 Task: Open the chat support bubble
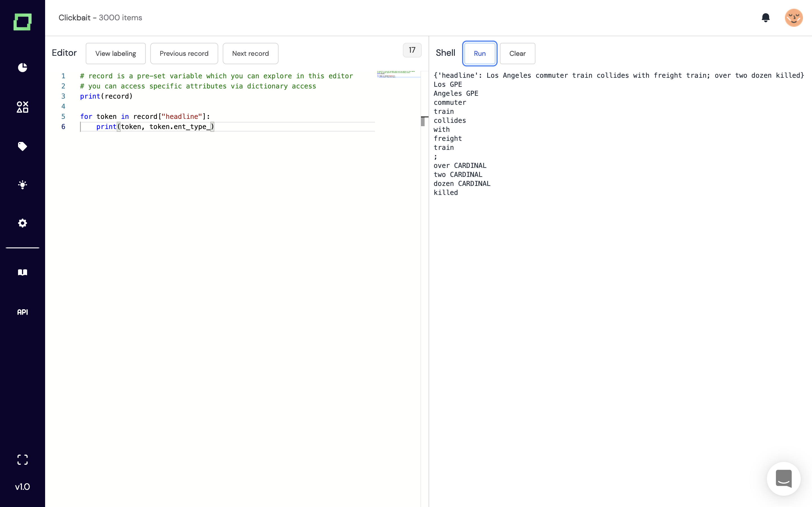point(784,479)
